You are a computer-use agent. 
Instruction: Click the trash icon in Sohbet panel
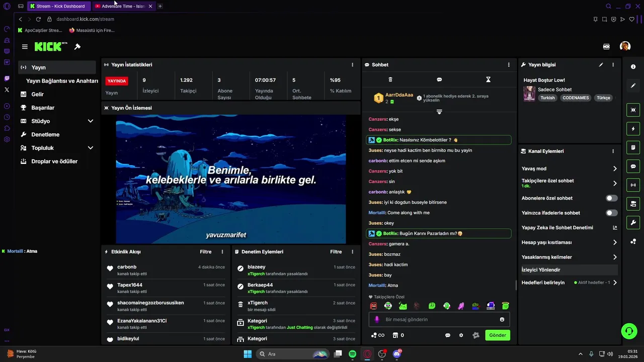[x=390, y=79]
